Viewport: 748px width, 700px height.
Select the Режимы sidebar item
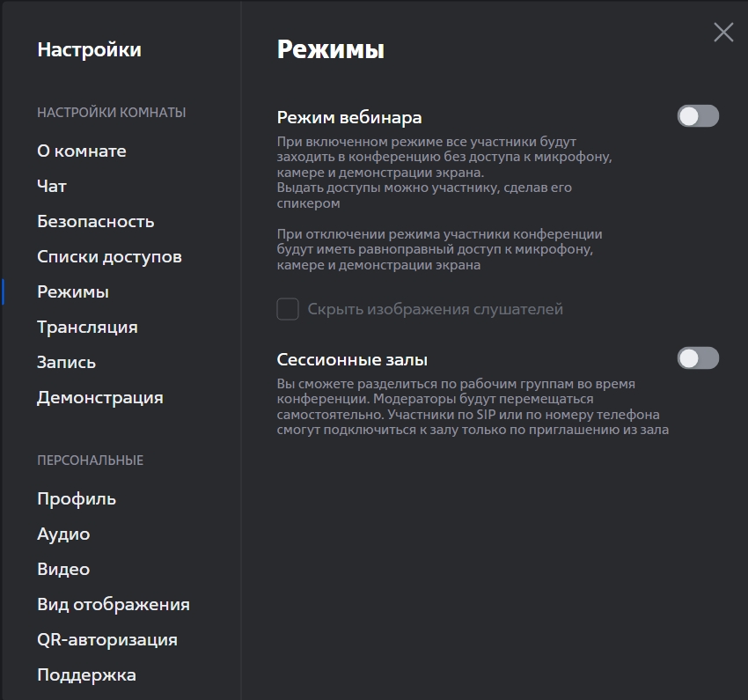click(73, 292)
